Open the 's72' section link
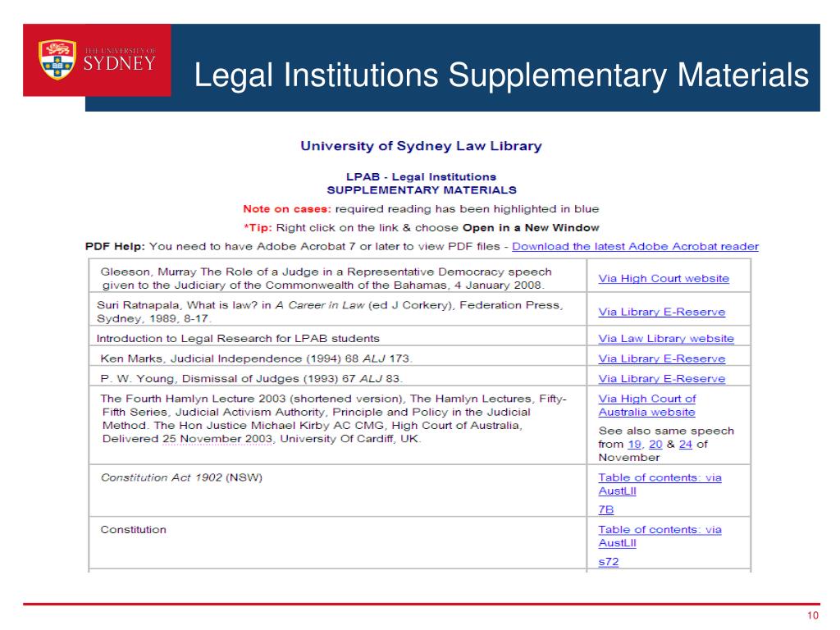This screenshot has width=840, height=630. pyautogui.click(x=609, y=561)
